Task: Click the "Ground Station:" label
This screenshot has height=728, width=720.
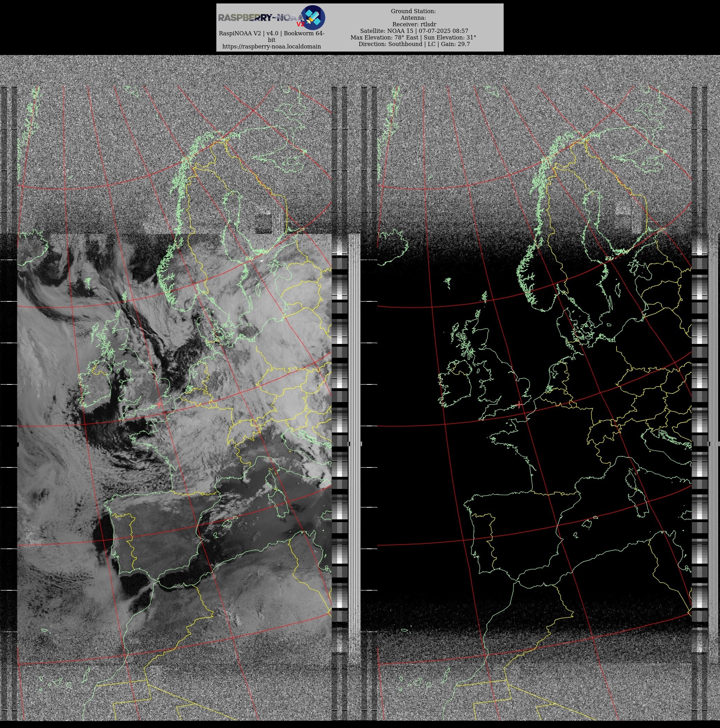Action: coord(413,11)
